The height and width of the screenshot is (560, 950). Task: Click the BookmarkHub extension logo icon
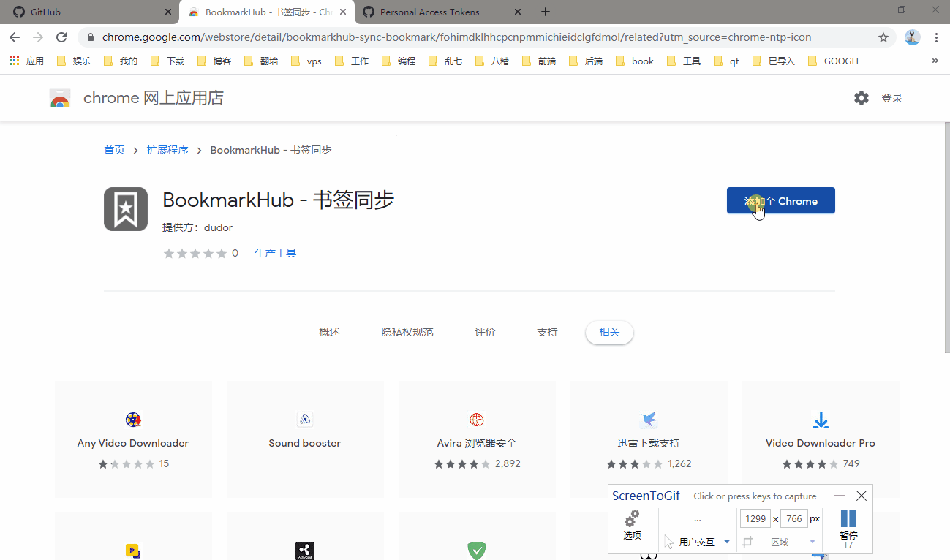[125, 208]
